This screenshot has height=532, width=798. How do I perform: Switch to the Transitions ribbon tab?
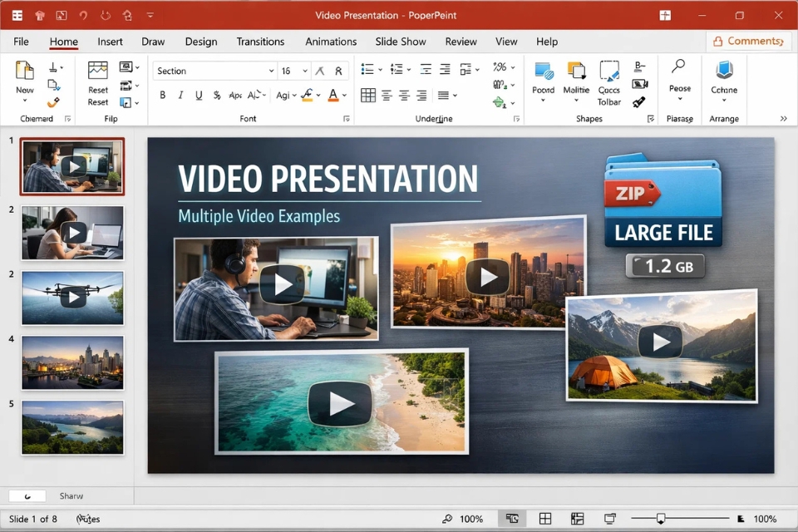pyautogui.click(x=260, y=42)
